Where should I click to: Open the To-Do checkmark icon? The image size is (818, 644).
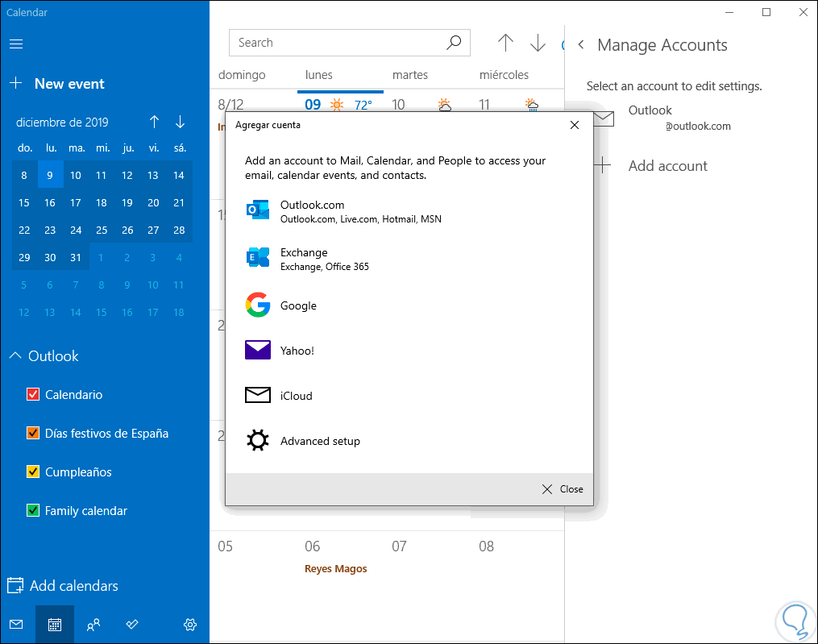[x=132, y=624]
